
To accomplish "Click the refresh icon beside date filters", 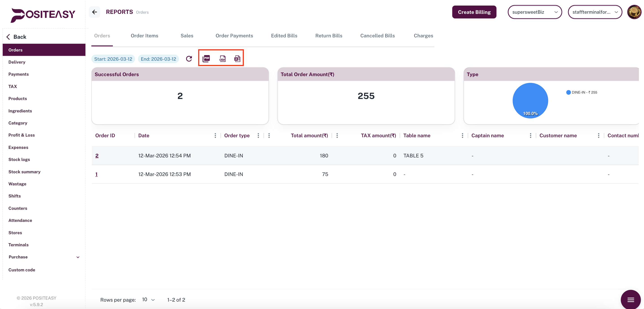I will point(189,58).
